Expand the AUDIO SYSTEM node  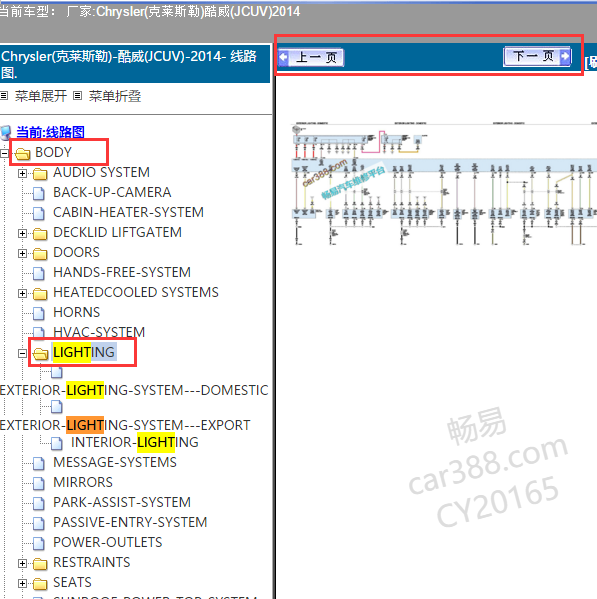22,174
